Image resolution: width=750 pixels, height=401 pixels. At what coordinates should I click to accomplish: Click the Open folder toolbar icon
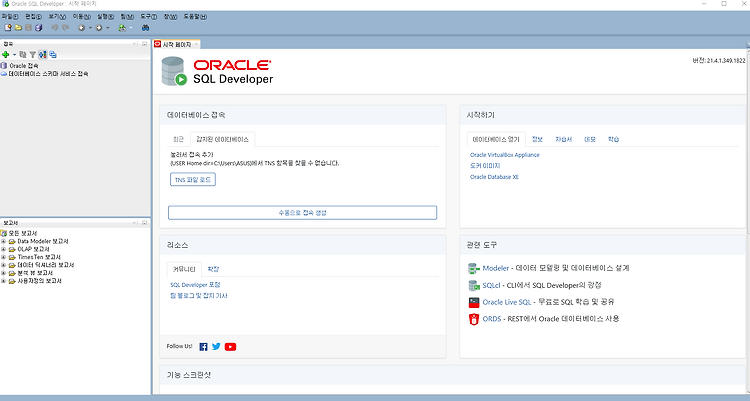pos(18,28)
